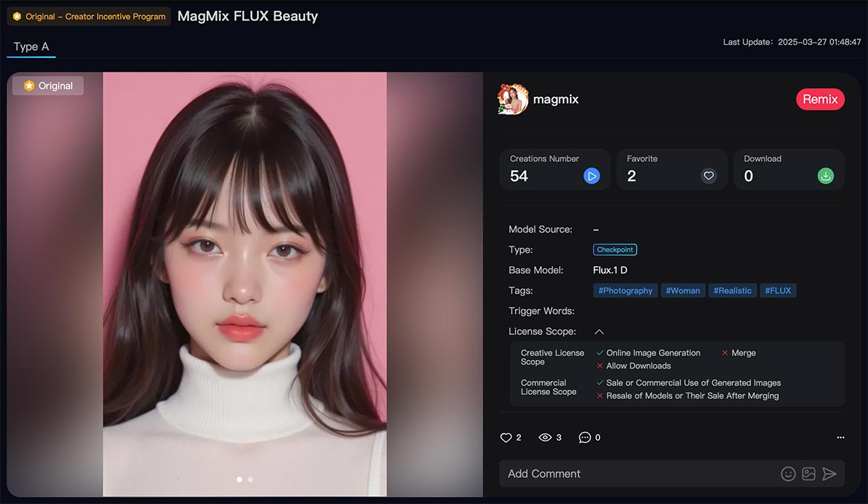Screen dimensions: 868x504
Task: Send the comment using the arrow icon
Action: click(830, 474)
